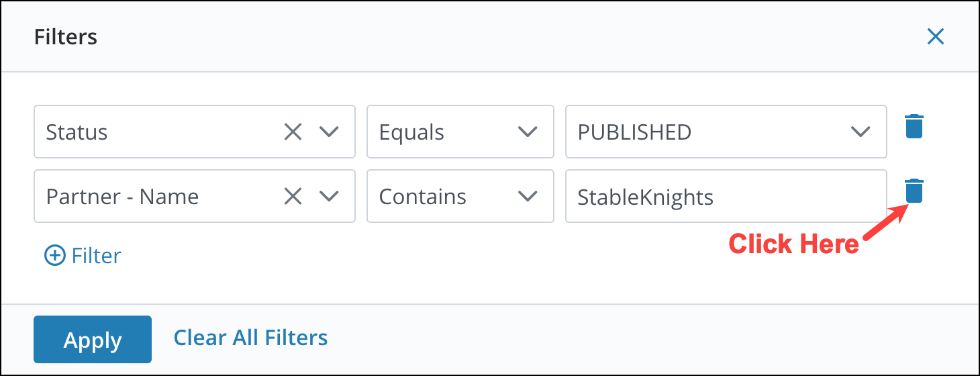Viewport: 980px width, 376px height.
Task: Click the Apply button
Action: [93, 339]
